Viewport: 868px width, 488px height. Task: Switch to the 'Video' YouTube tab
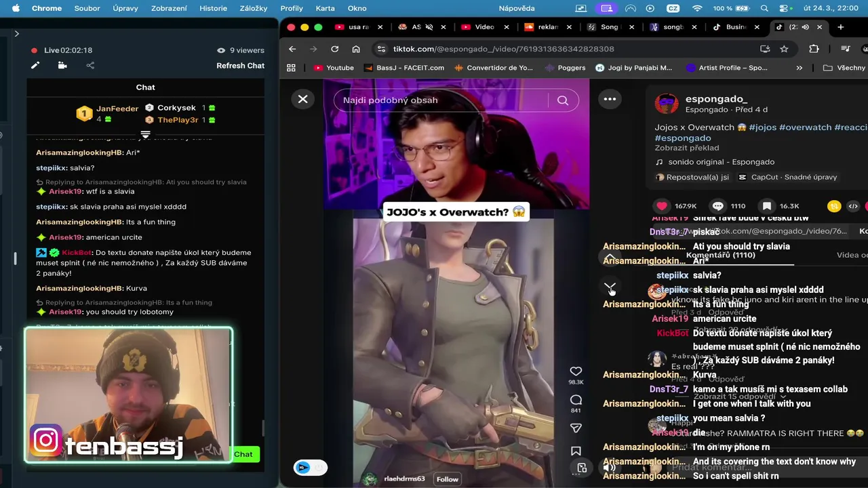pos(484,27)
